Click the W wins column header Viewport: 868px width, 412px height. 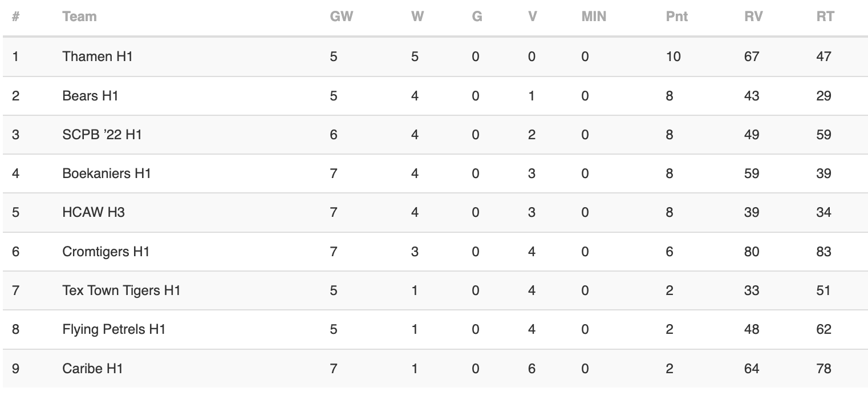(x=417, y=17)
